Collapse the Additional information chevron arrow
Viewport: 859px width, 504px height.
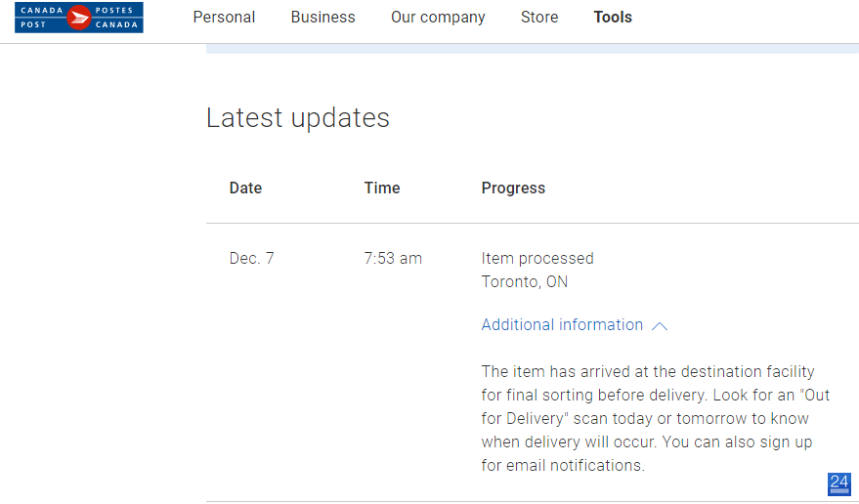click(660, 326)
